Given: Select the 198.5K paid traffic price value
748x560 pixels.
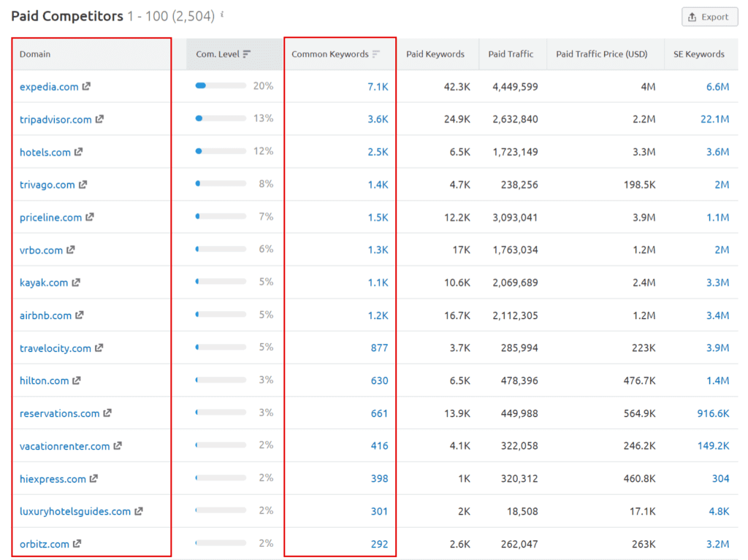Looking at the screenshot, I should [x=639, y=185].
